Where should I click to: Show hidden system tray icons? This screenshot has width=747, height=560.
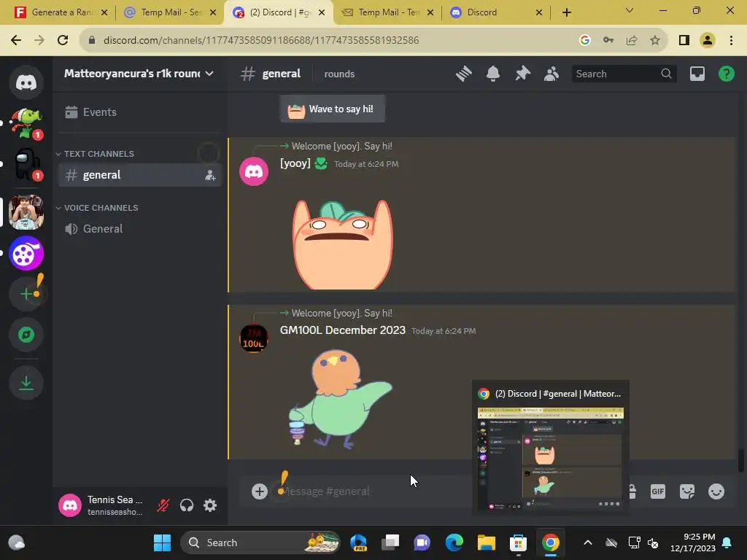pos(588,542)
